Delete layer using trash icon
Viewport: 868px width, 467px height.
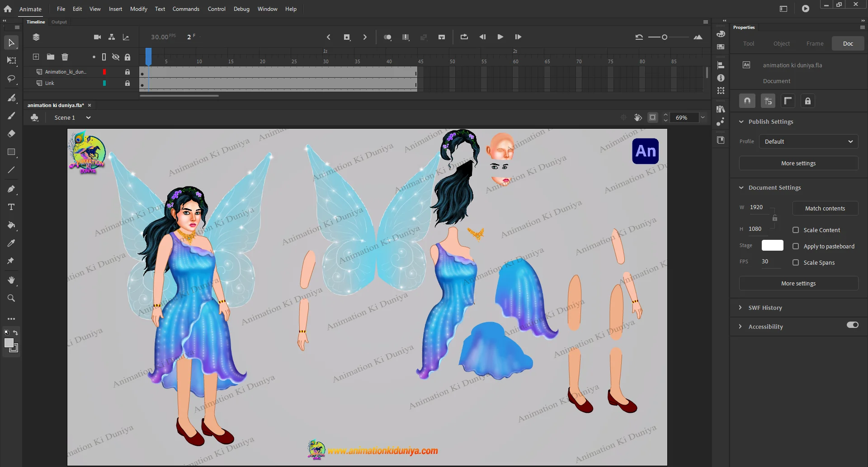pyautogui.click(x=65, y=57)
